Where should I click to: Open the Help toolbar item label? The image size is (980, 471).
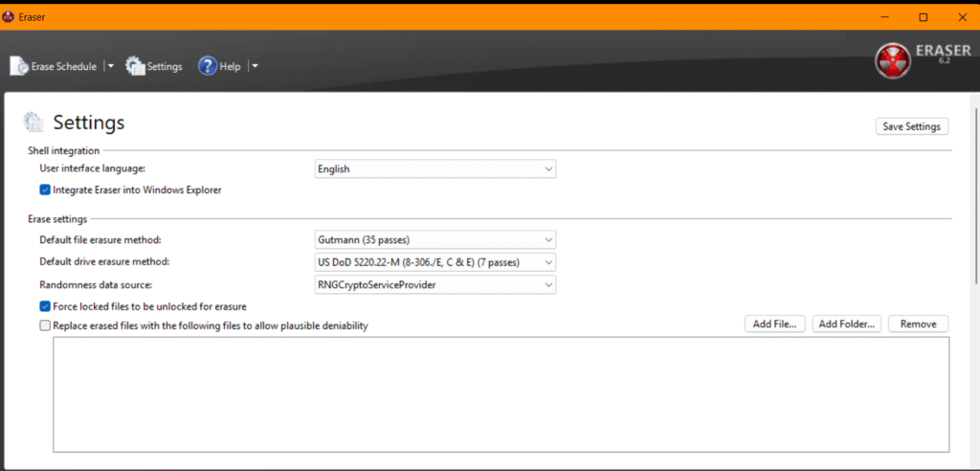[230, 66]
